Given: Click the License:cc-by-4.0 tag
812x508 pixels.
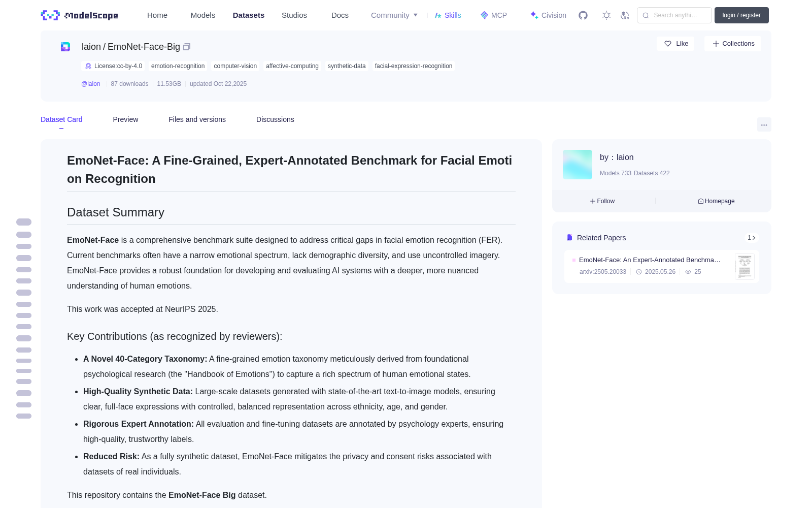Looking at the screenshot, I should [114, 66].
